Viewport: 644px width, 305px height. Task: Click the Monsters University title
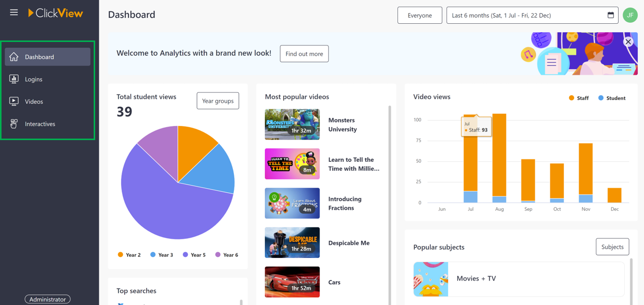(343, 124)
